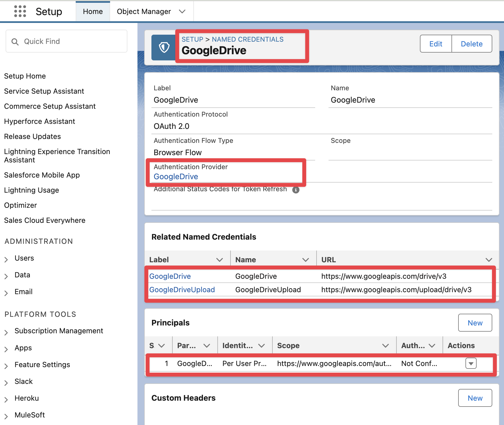Open the GoogleDrive Authentication Provider link
Viewport: 504px width, 425px height.
click(x=176, y=176)
